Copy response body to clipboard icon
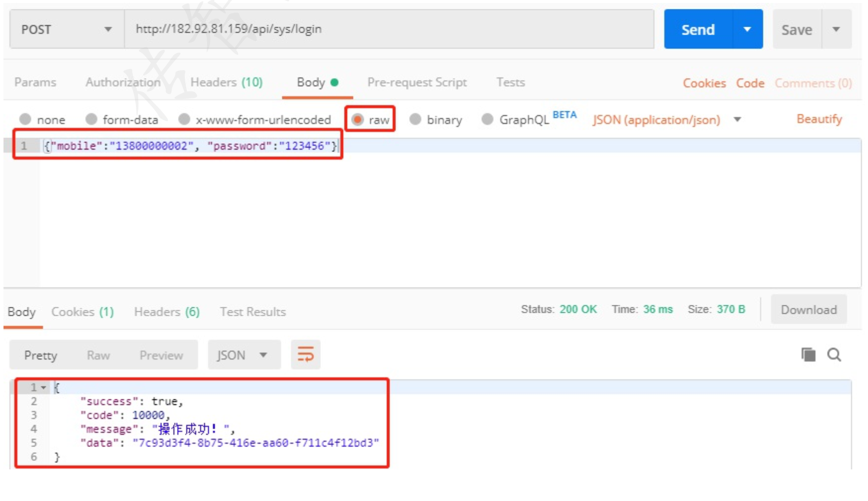This screenshot has width=868, height=501. tap(808, 354)
